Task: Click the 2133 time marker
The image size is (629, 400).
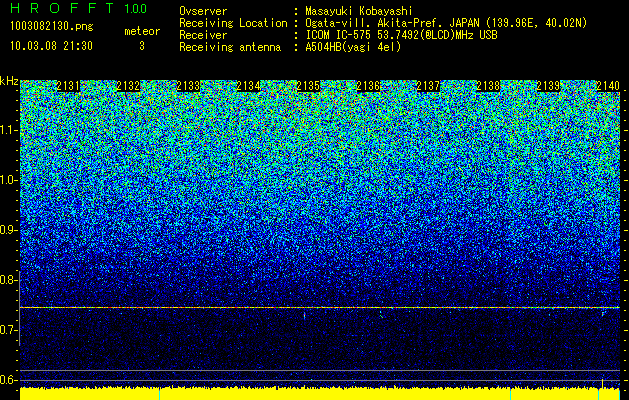Action: click(188, 86)
